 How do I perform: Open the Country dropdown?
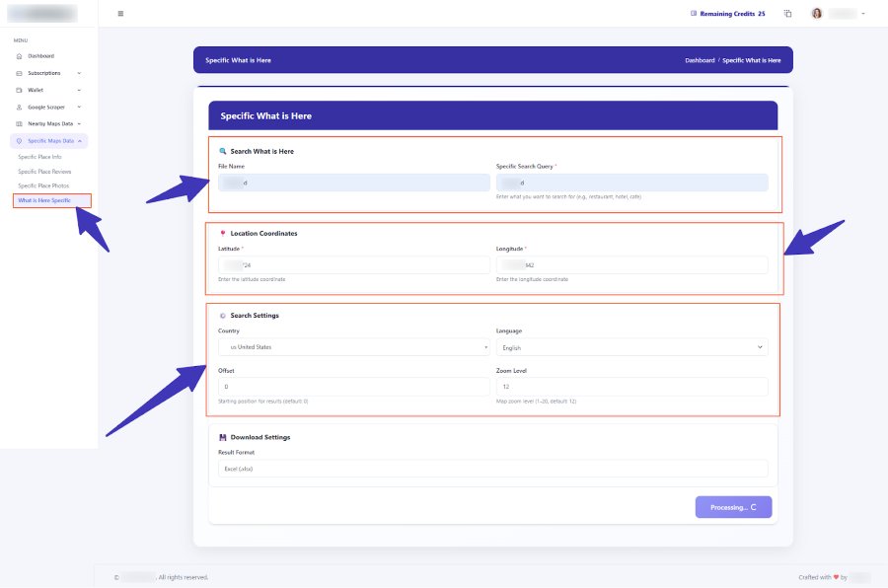[x=353, y=347]
